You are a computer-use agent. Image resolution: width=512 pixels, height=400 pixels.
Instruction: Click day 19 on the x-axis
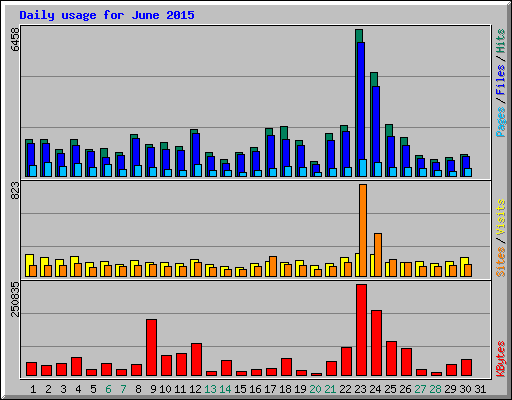(x=300, y=389)
